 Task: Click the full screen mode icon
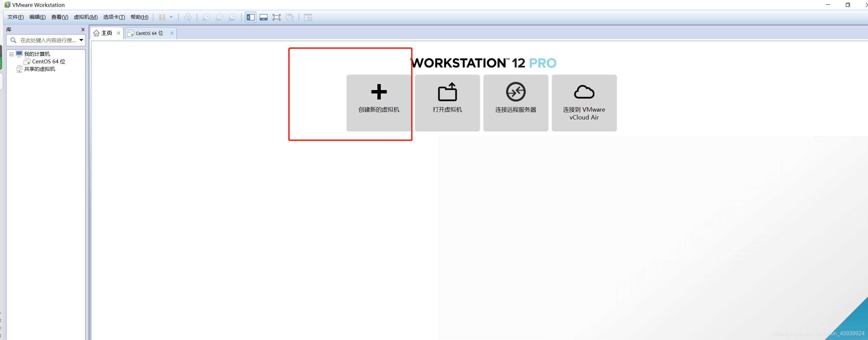(276, 17)
